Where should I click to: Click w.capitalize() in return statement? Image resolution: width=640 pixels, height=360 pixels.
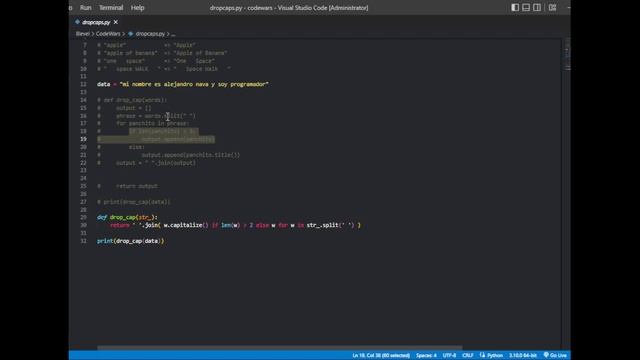pos(186,225)
